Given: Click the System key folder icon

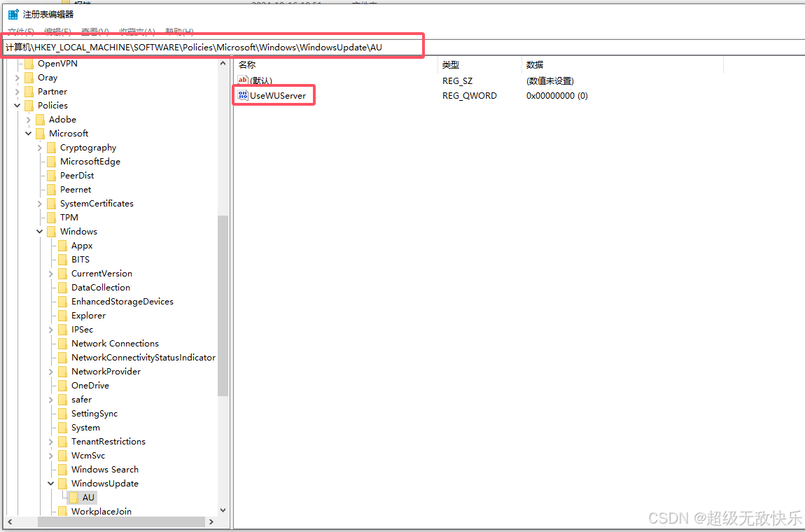Looking at the screenshot, I should 62,428.
